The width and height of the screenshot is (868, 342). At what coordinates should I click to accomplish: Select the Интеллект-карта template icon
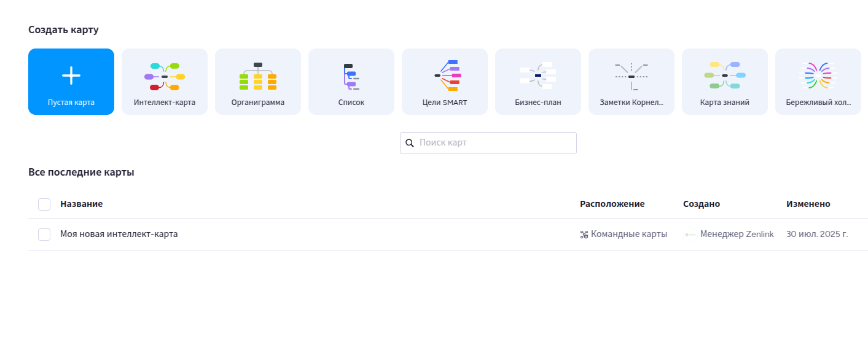tap(165, 76)
